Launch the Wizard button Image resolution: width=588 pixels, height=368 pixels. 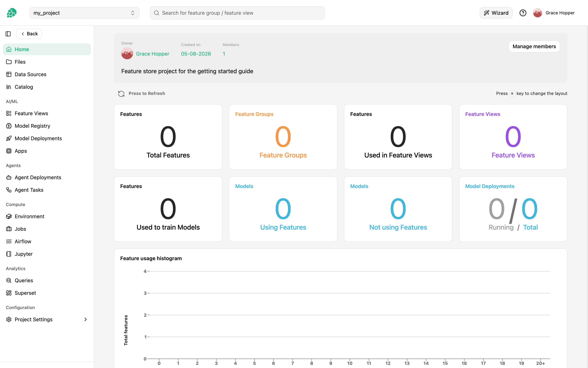[x=496, y=13]
